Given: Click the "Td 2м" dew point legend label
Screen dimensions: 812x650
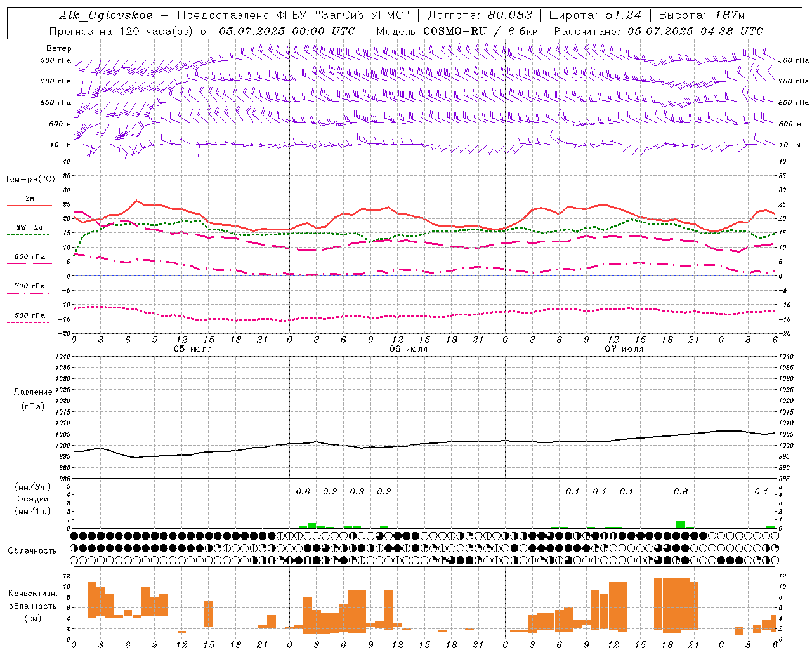Looking at the screenshot, I should pyautogui.click(x=30, y=227).
